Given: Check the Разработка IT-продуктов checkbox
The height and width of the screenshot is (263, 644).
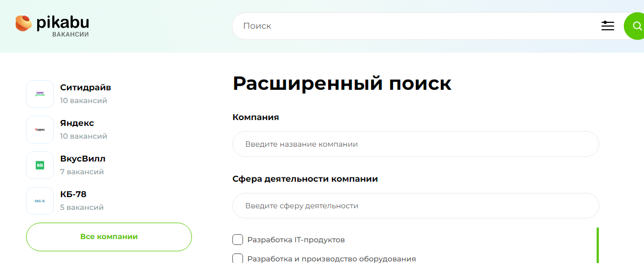Looking at the screenshot, I should (x=238, y=240).
